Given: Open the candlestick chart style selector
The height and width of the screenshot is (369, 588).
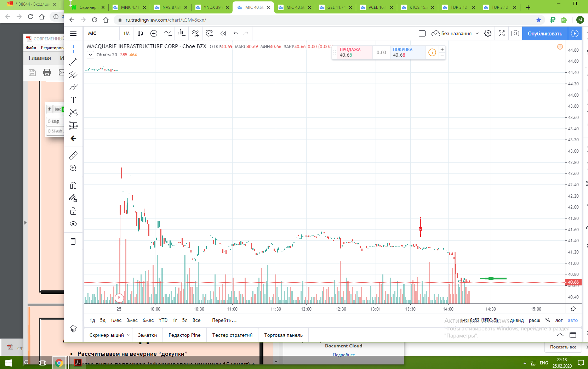Looking at the screenshot, I should [x=140, y=33].
